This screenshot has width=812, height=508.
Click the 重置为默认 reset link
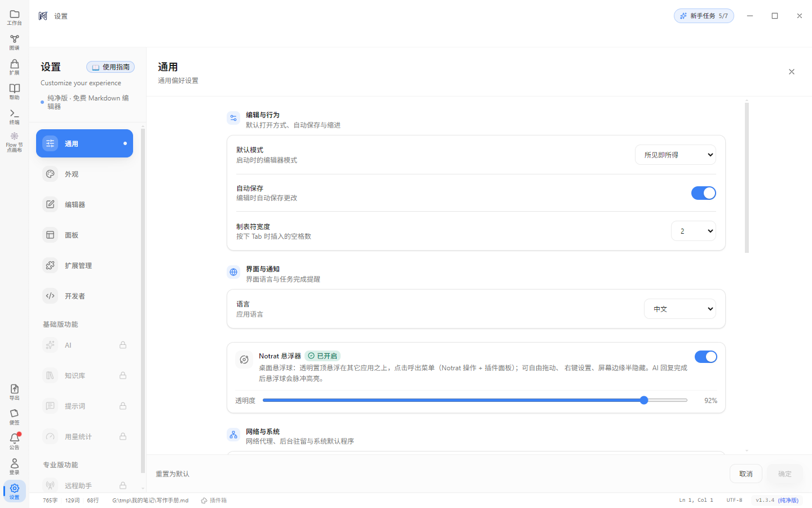(173, 474)
